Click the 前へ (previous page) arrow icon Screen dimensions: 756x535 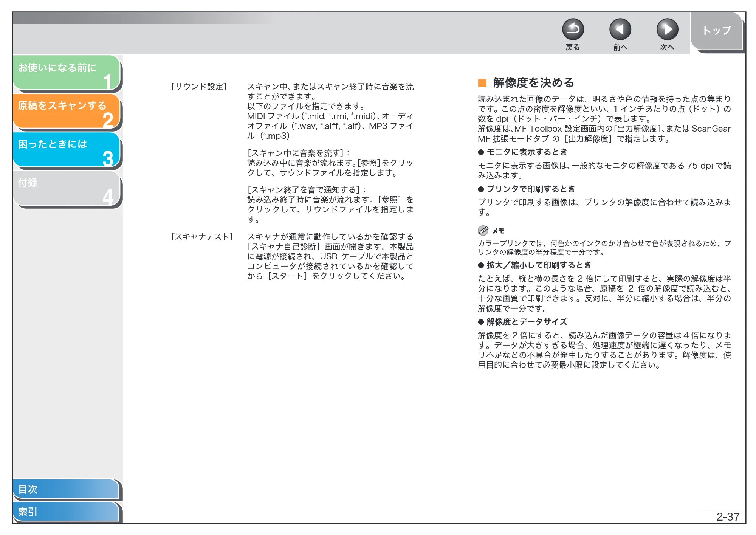click(620, 29)
